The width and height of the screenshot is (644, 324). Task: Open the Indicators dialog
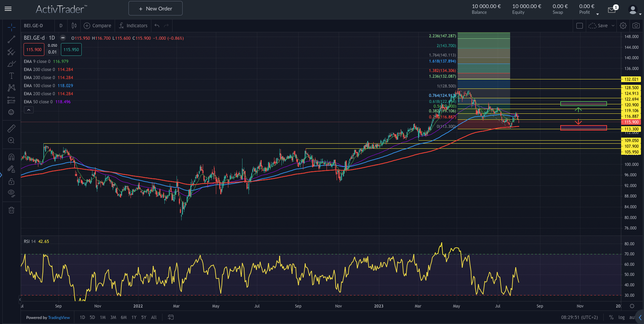click(x=133, y=26)
